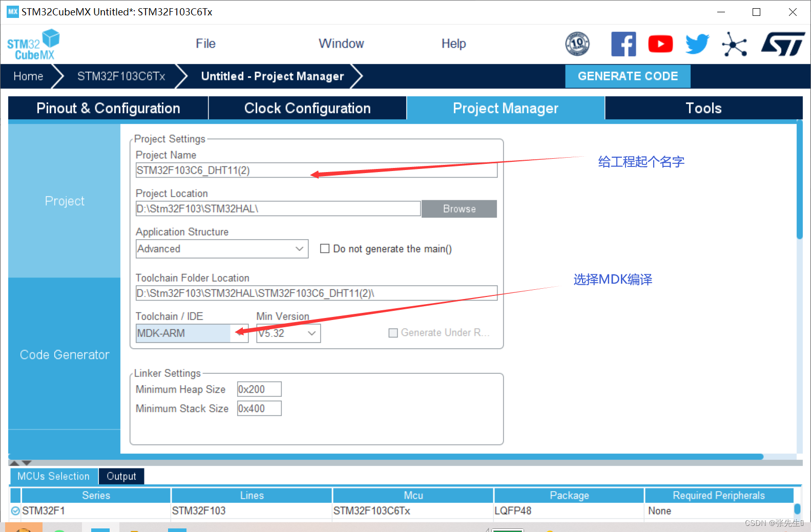
Task: Click the STM32CubeMX logo
Action: click(x=33, y=45)
